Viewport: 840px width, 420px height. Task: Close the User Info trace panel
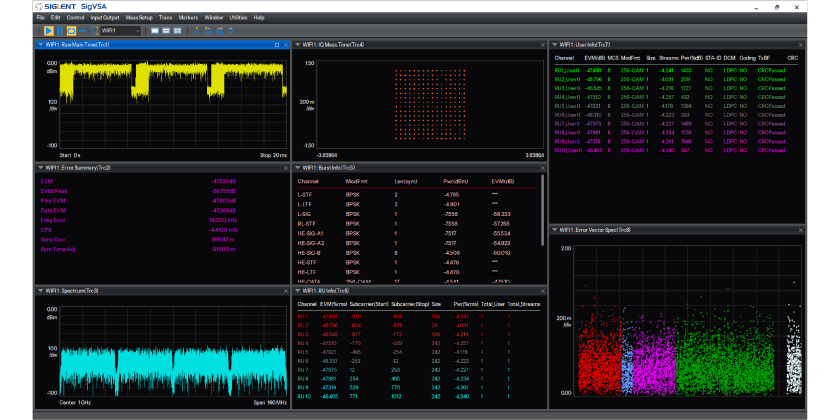[x=801, y=45]
